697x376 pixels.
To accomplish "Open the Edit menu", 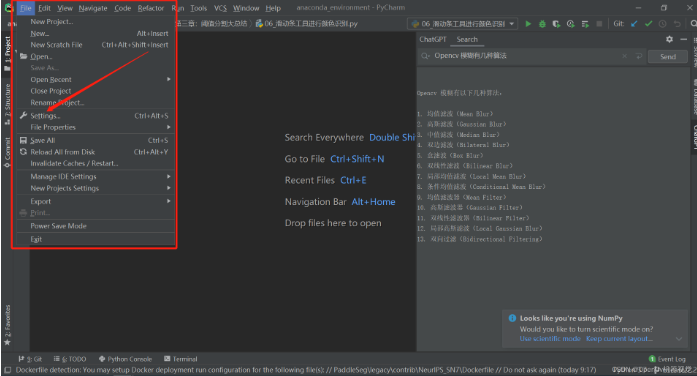I will (x=44, y=8).
